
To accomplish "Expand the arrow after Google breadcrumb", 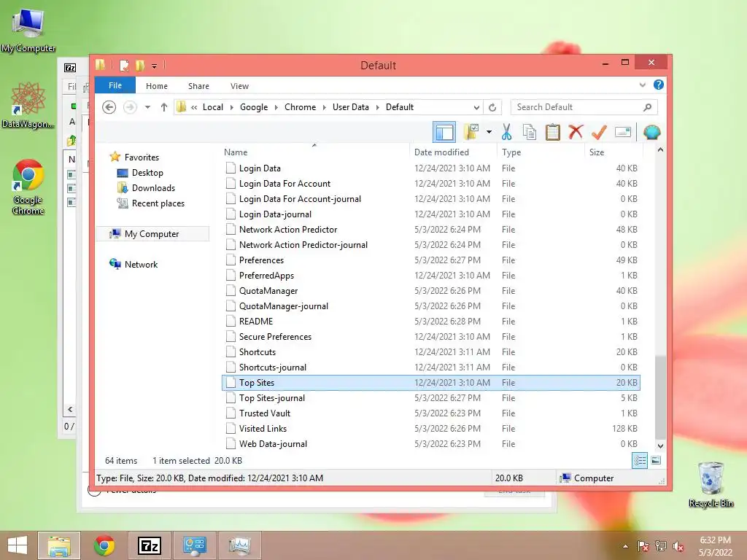I will point(276,107).
